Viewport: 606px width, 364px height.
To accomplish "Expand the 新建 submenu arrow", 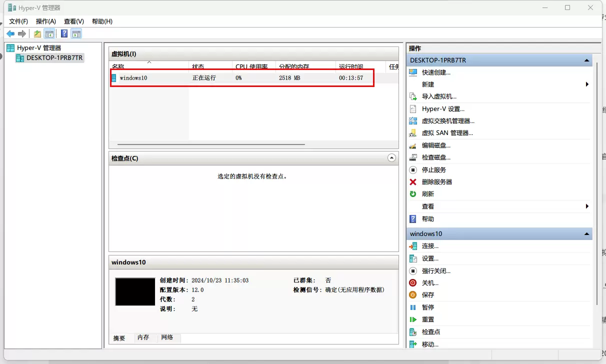I will pyautogui.click(x=587, y=84).
